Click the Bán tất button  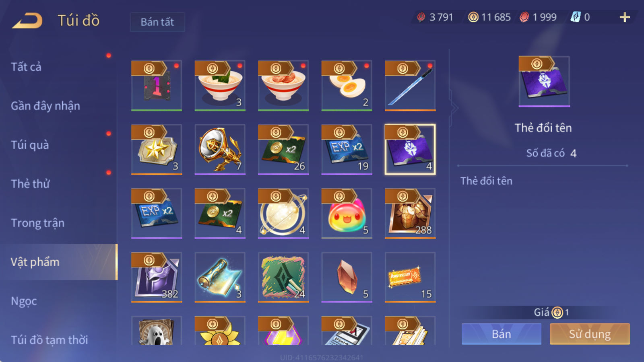(157, 22)
